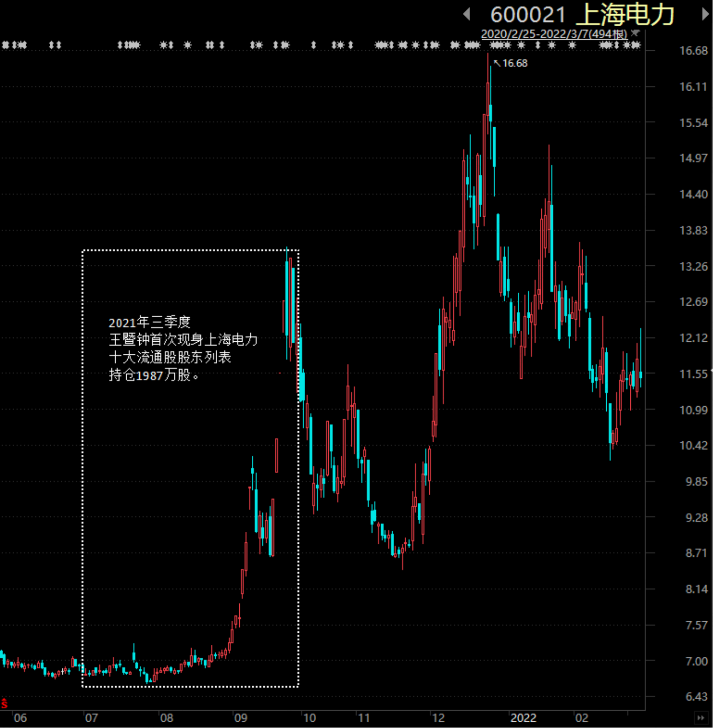Click the 2022 year label on the timeline

[x=524, y=718]
